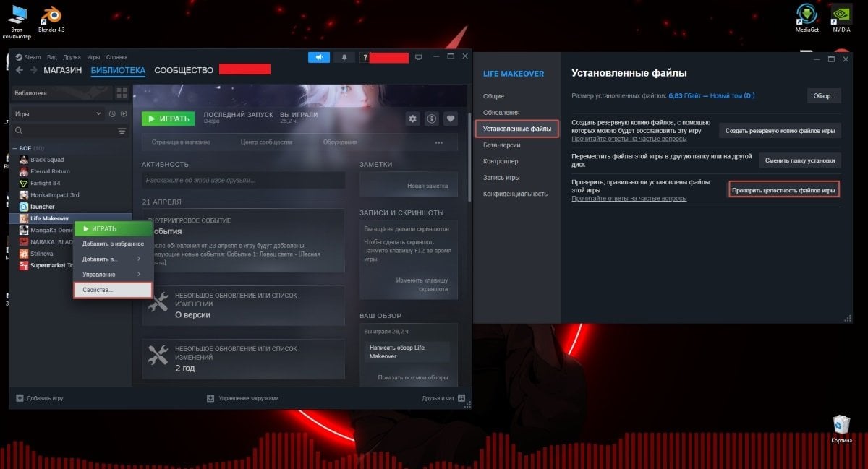Open the NVIDIA desktop shortcut
This screenshot has width=868, height=469.
click(841, 18)
